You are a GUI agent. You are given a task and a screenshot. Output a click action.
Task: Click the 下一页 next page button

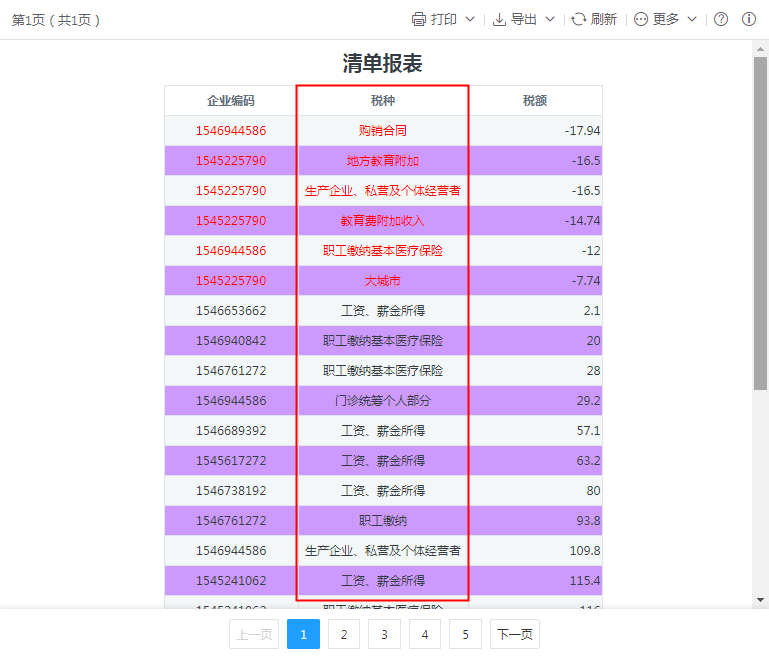(514, 634)
